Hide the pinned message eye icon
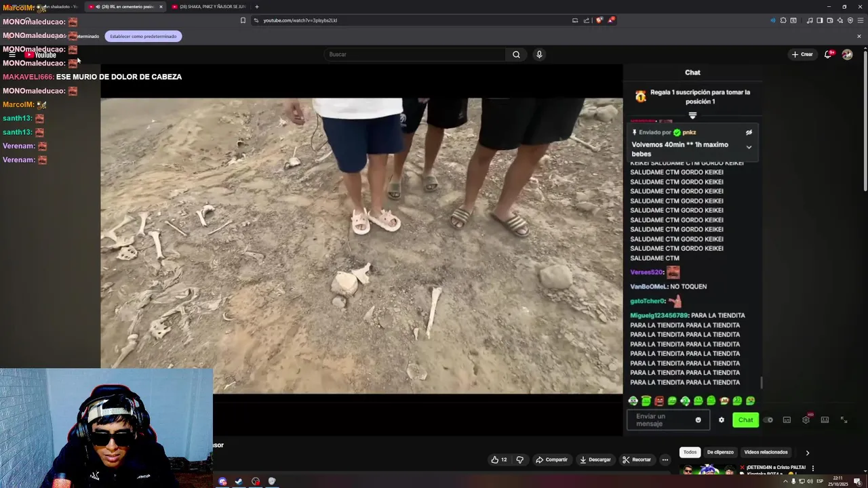868x488 pixels. [749, 133]
